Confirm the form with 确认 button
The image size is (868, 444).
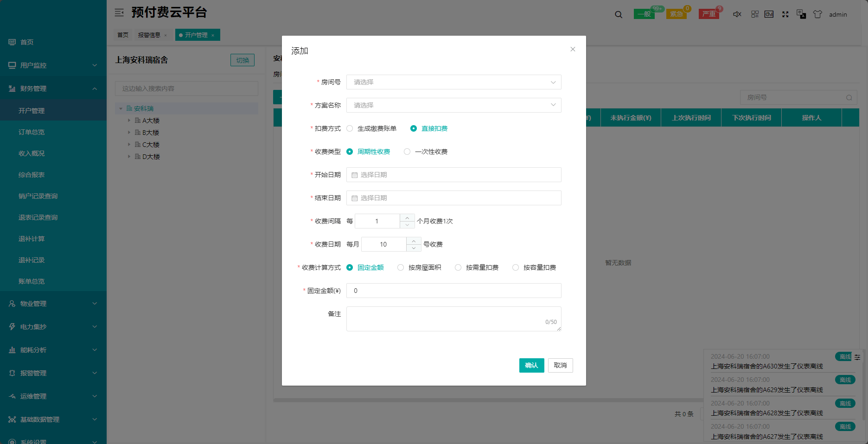coord(531,365)
